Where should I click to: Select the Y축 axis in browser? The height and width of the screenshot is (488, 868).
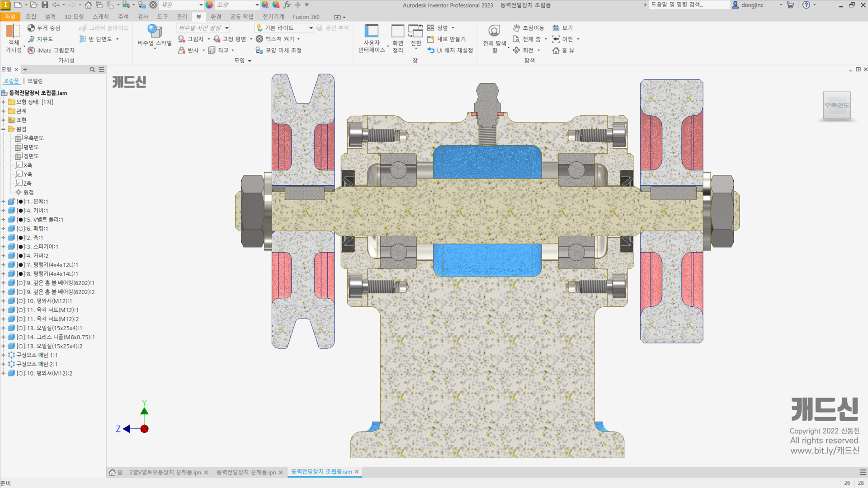tap(24, 174)
